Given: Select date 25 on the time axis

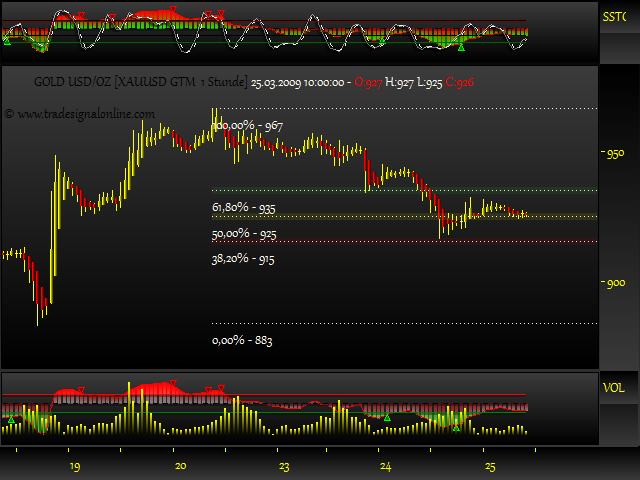Looking at the screenshot, I should [490, 466].
